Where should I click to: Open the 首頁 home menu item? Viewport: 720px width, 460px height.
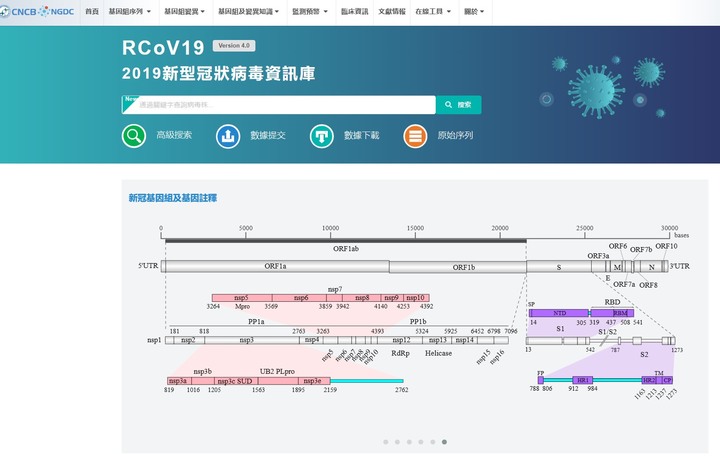coord(92,11)
